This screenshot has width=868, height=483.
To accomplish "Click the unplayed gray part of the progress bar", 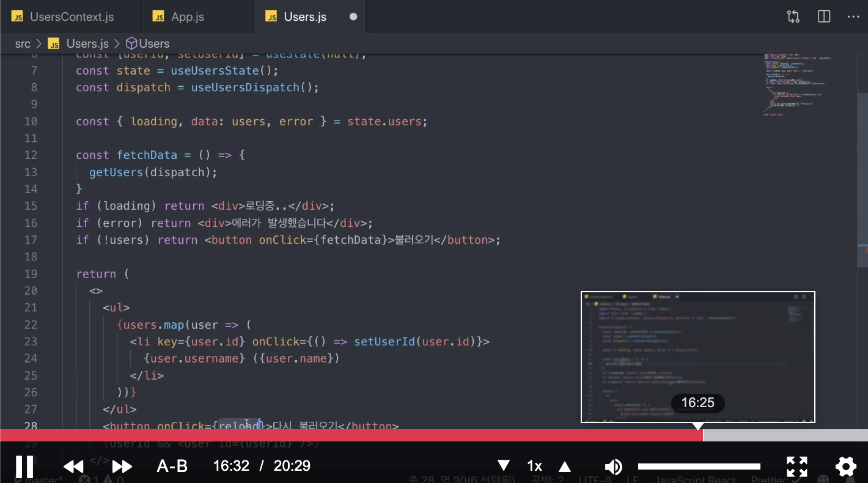I will pos(785,435).
